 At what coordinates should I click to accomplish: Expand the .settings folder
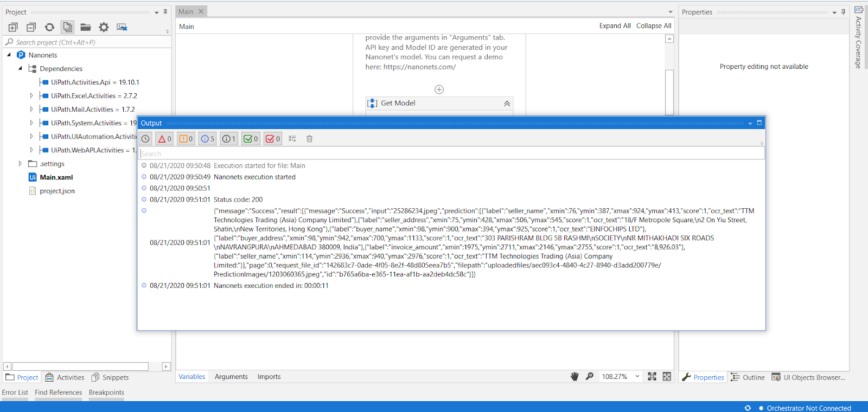pyautogui.click(x=20, y=163)
